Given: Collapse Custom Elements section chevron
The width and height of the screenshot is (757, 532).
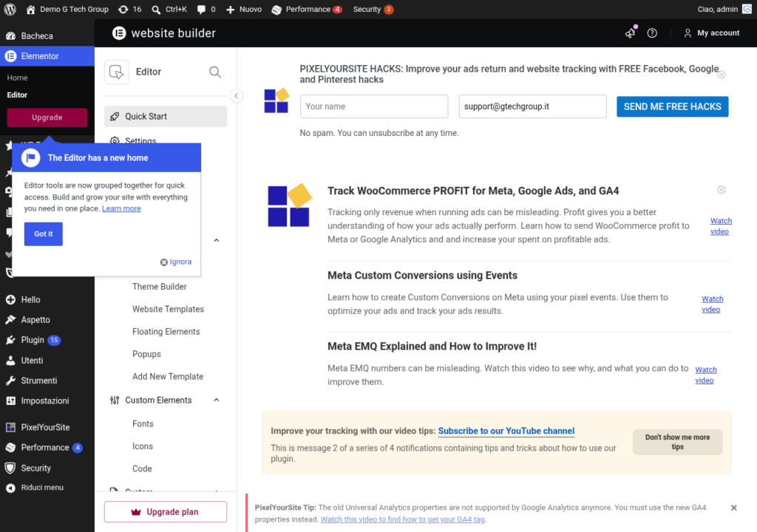Looking at the screenshot, I should tap(217, 400).
